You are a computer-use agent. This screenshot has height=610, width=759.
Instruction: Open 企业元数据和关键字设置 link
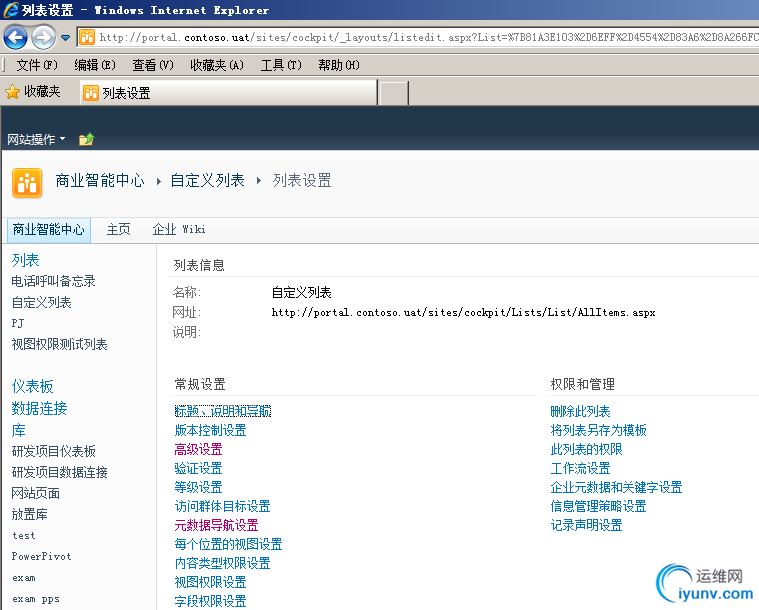coord(616,487)
